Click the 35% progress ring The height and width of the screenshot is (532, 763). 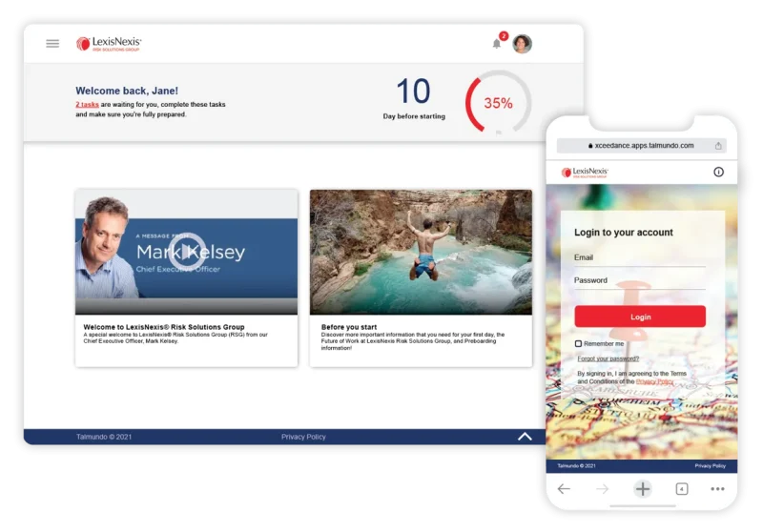(498, 103)
